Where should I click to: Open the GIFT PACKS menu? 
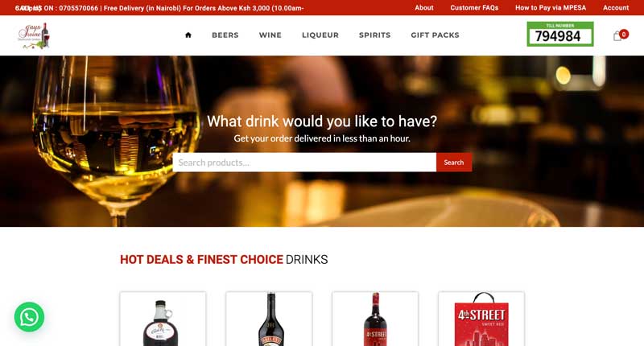pyautogui.click(x=435, y=35)
